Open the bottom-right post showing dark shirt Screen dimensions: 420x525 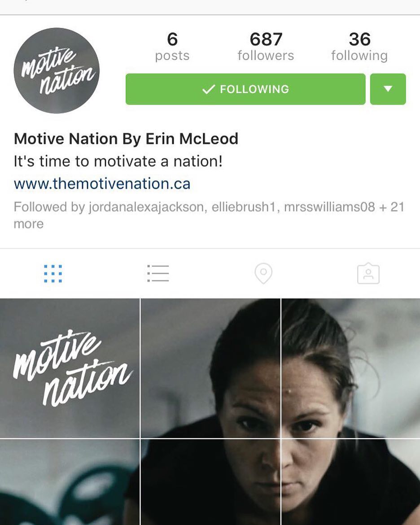[350, 482]
